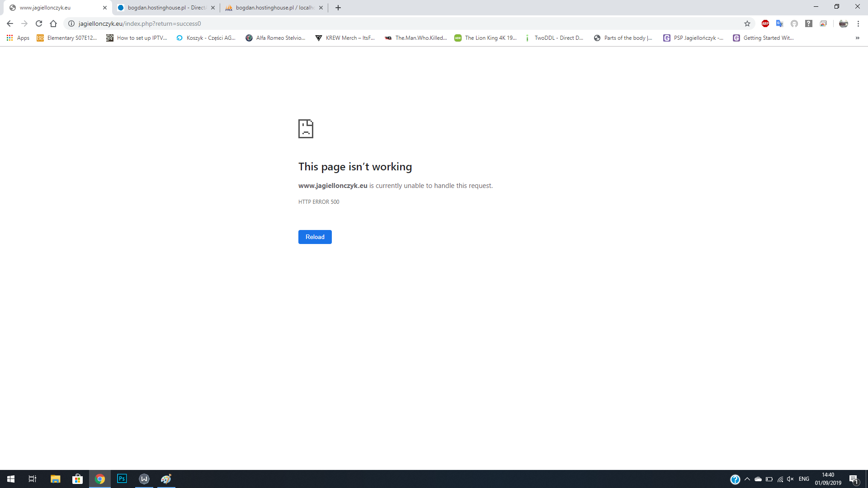The image size is (868, 488).
Task: Click the Reload button on error page
Action: tap(315, 237)
